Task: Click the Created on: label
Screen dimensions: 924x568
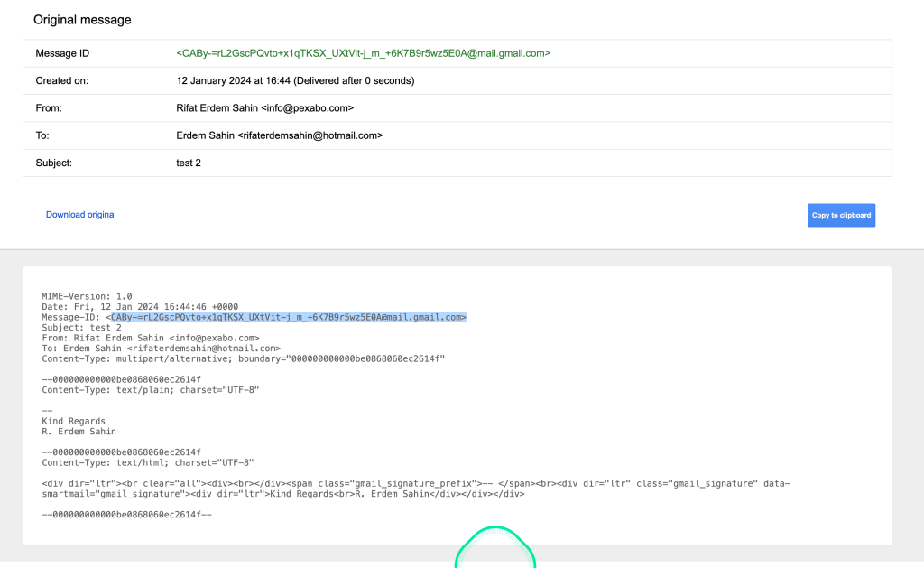Action: (x=62, y=80)
